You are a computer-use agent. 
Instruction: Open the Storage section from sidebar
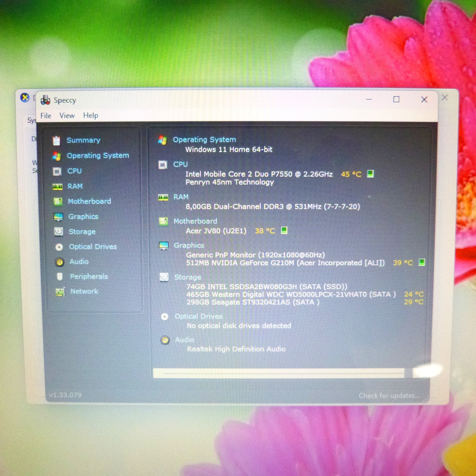click(x=82, y=232)
